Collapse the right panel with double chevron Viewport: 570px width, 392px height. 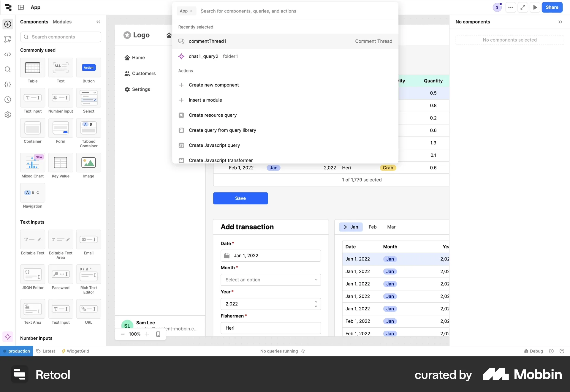[561, 22]
